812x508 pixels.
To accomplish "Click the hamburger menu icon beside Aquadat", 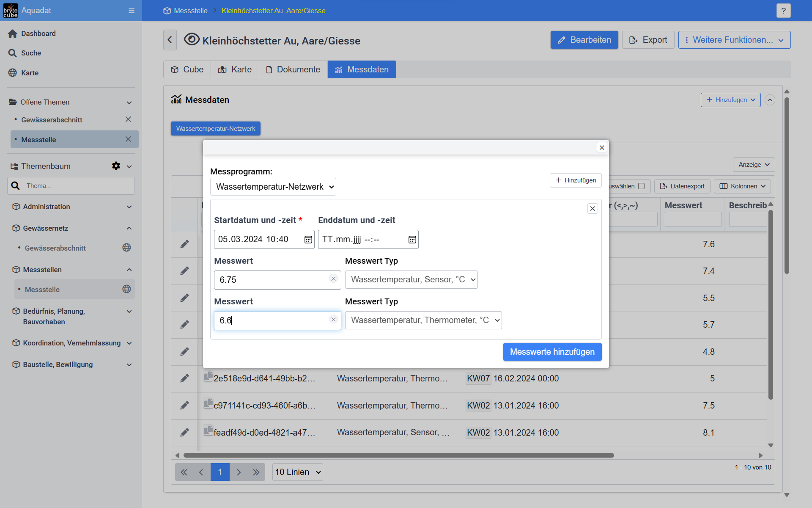I will [x=132, y=11].
